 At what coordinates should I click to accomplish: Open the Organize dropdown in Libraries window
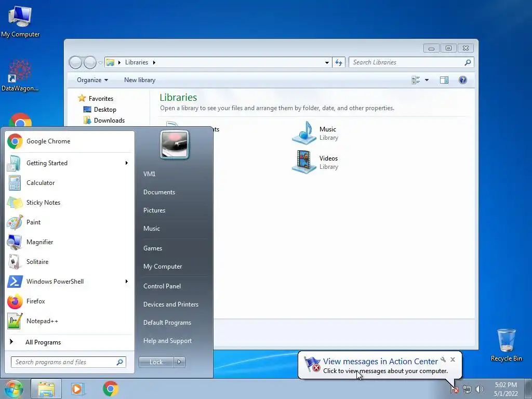(92, 80)
